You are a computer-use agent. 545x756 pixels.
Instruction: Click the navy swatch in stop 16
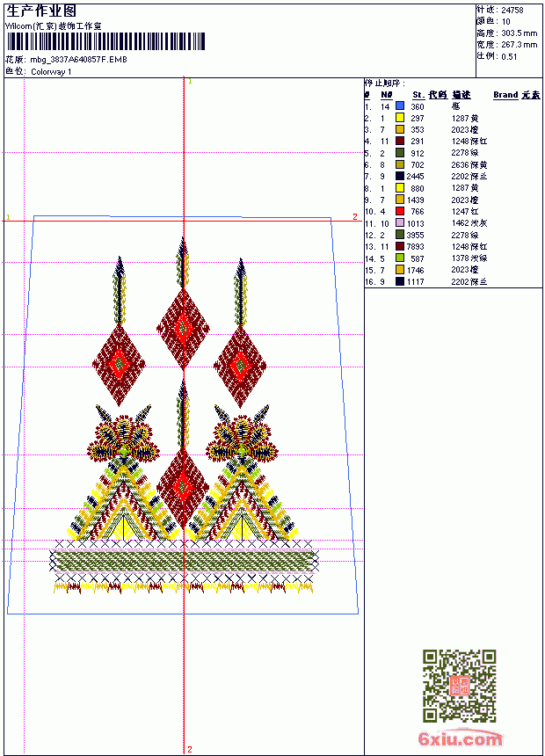point(399,281)
